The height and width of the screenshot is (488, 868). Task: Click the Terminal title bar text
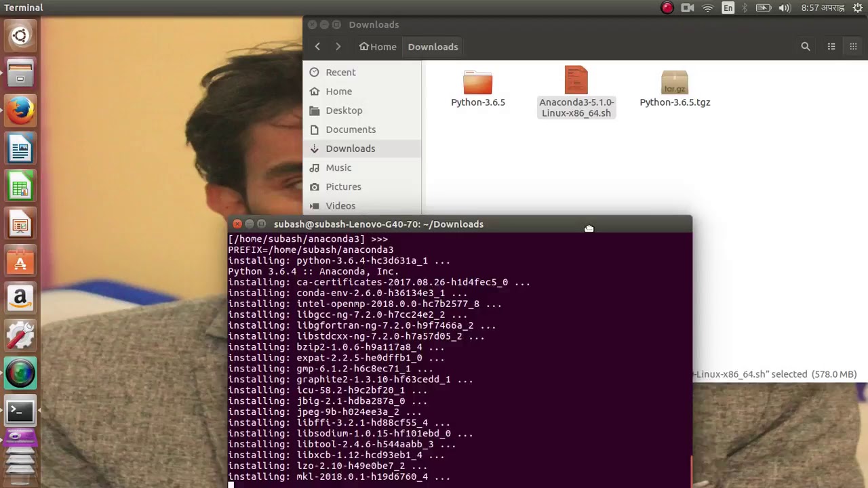378,224
